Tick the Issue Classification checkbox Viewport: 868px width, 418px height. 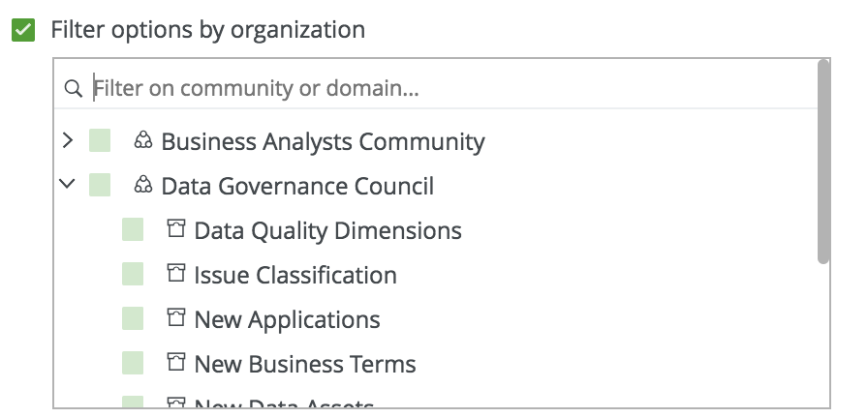[x=133, y=275]
